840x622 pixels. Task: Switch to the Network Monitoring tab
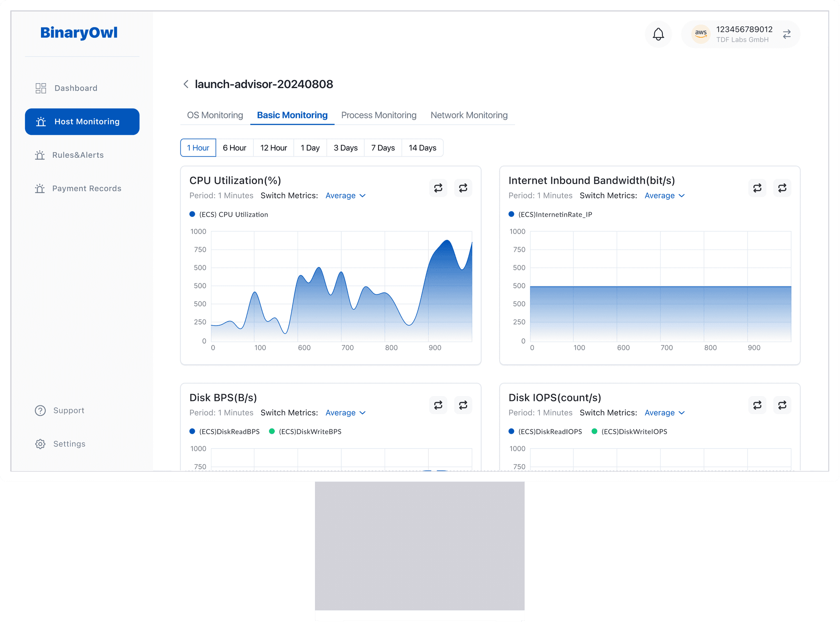coord(469,115)
